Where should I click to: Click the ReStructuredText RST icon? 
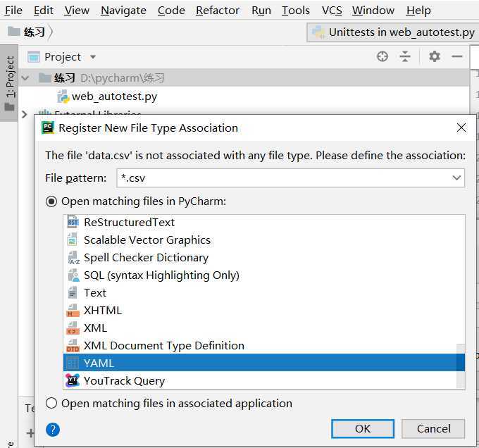(73, 222)
